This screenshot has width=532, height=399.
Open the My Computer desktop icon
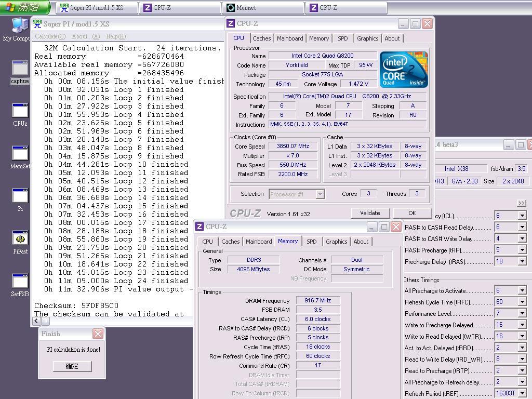pyautogui.click(x=20, y=29)
